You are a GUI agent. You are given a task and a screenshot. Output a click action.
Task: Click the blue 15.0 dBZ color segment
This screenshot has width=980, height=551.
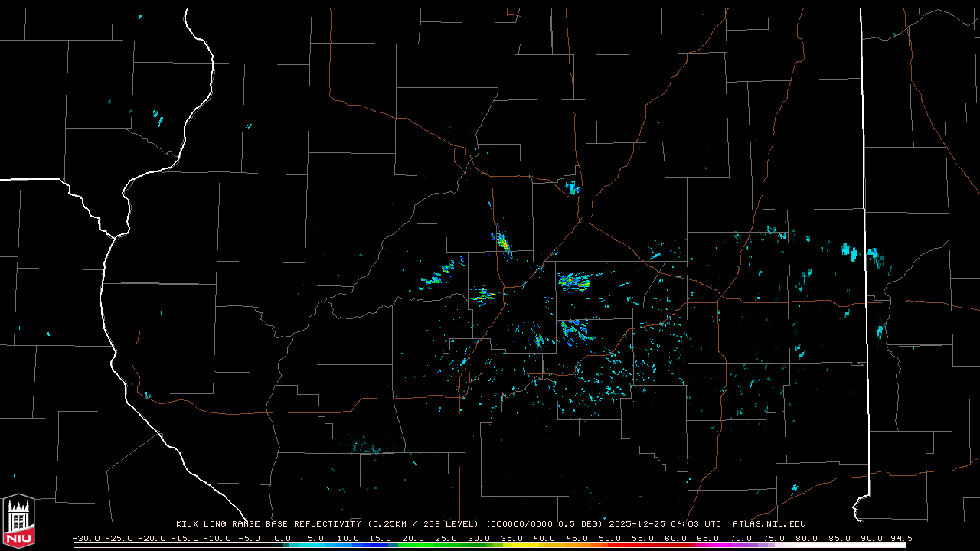pyautogui.click(x=381, y=545)
